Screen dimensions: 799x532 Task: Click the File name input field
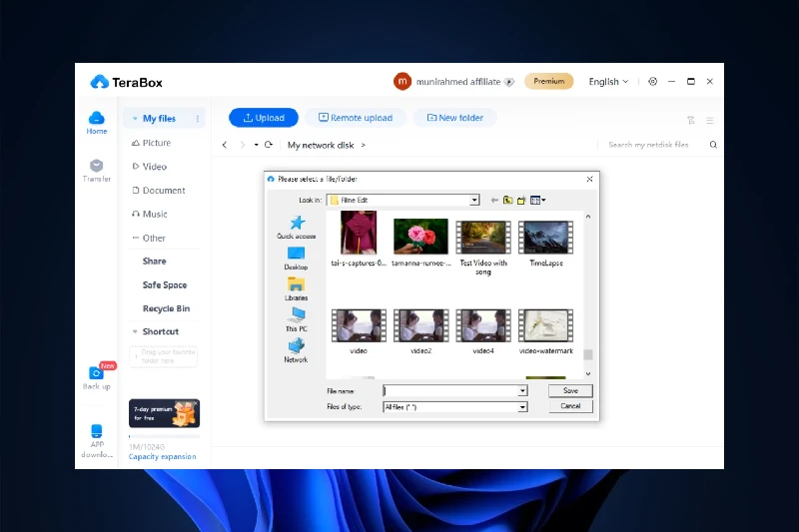pyautogui.click(x=449, y=391)
